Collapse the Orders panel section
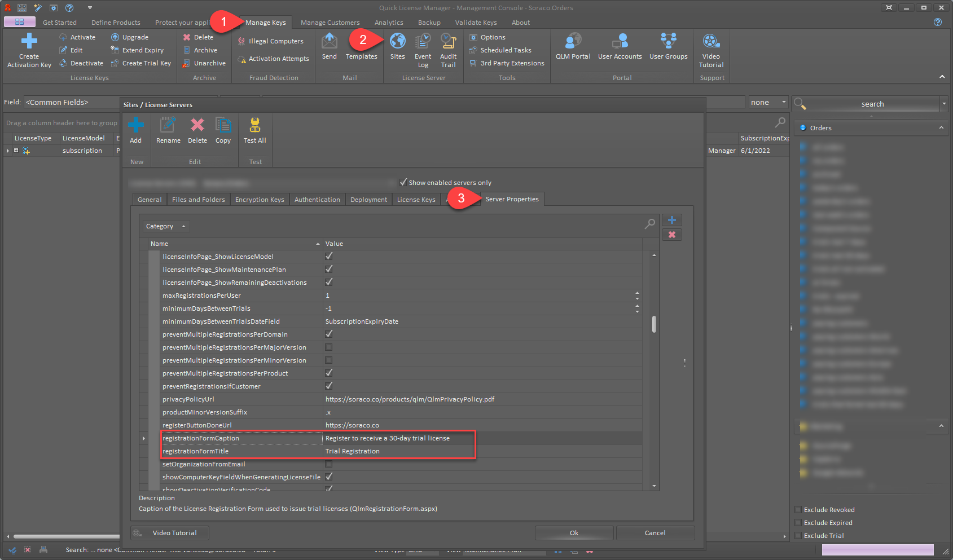953x560 pixels. click(x=941, y=128)
